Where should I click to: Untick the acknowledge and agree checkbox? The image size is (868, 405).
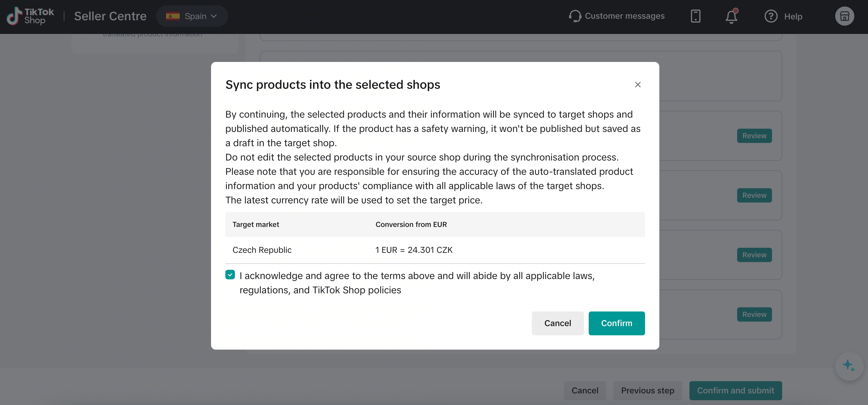[x=230, y=275]
